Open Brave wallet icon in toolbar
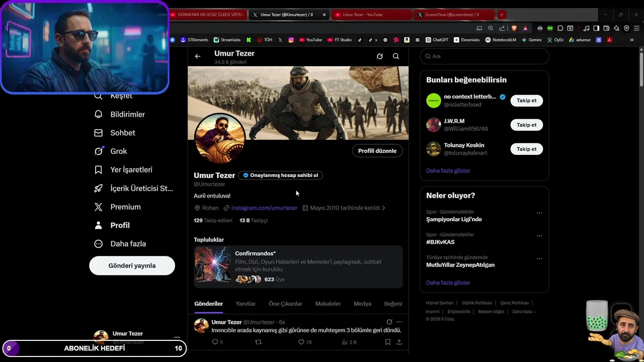The height and width of the screenshot is (362, 644). coord(606,28)
